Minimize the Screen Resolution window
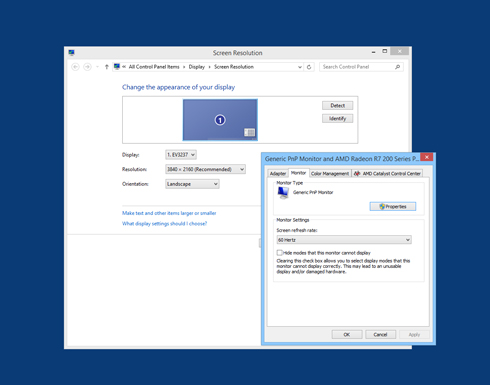490x385 pixels. tap(373, 52)
